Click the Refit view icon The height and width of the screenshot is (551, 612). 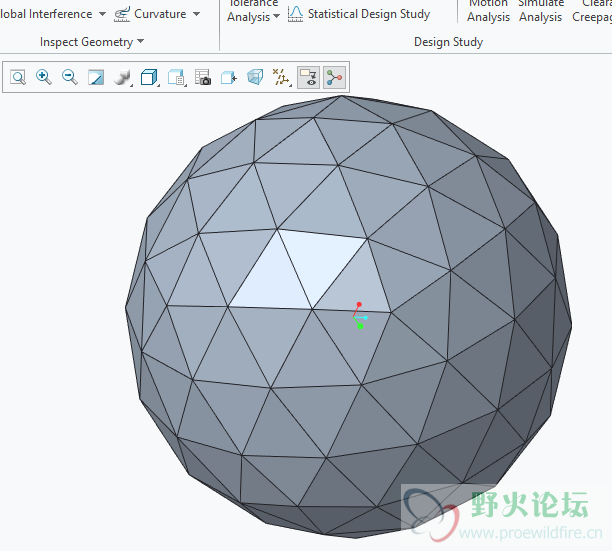pyautogui.click(x=18, y=77)
